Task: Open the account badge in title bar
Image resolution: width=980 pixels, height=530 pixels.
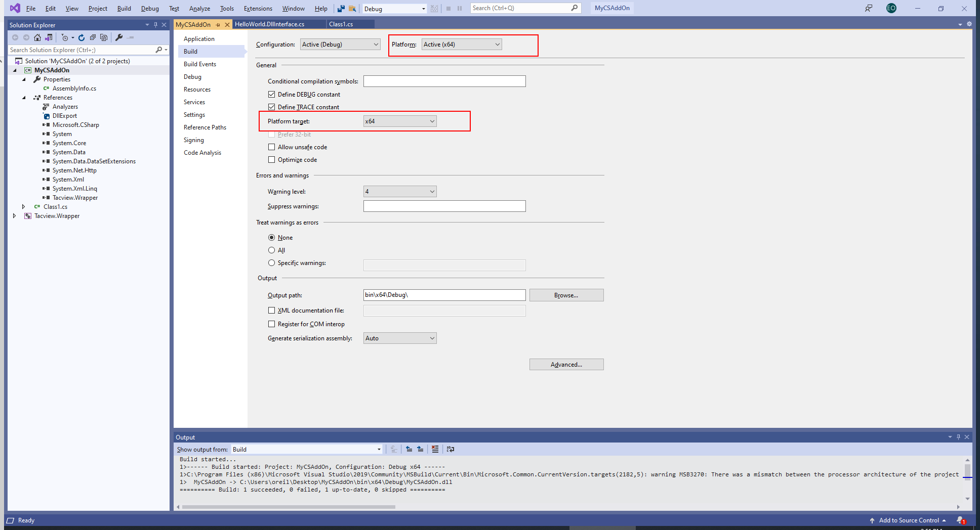Action: tap(891, 8)
